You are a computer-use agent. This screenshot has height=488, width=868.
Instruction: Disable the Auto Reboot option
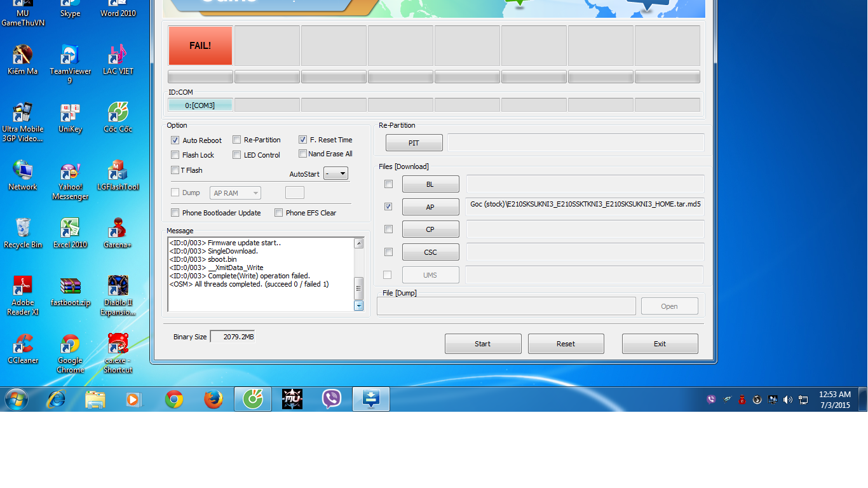pyautogui.click(x=175, y=140)
